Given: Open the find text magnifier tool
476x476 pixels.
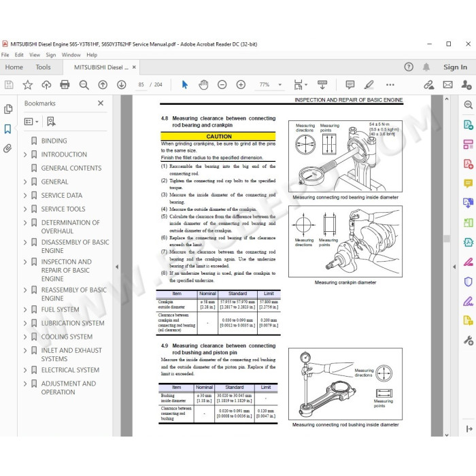Looking at the screenshot, I should (84, 85).
